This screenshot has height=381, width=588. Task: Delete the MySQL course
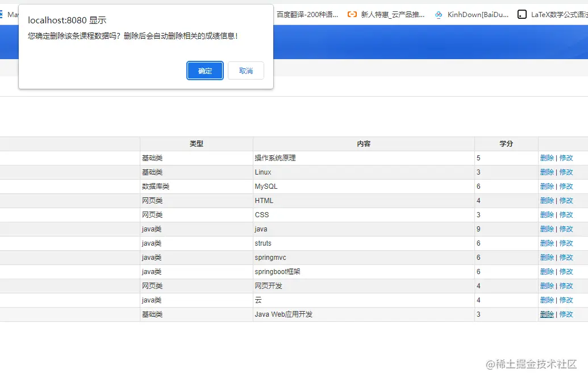click(x=547, y=187)
